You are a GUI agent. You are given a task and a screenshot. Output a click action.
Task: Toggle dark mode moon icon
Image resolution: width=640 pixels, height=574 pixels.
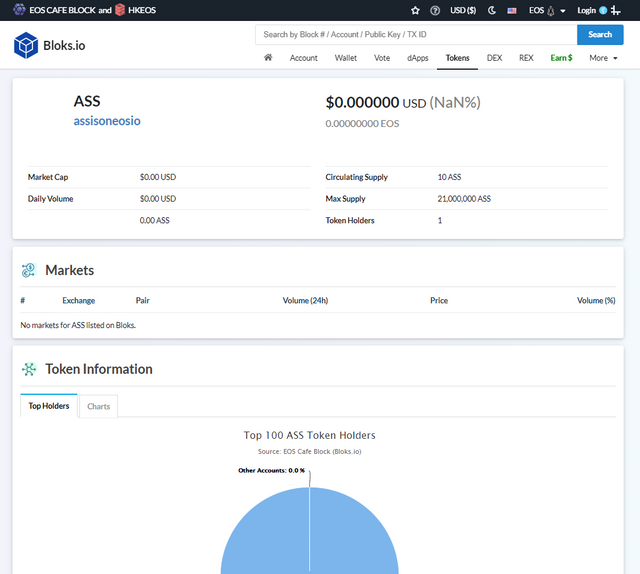click(492, 10)
